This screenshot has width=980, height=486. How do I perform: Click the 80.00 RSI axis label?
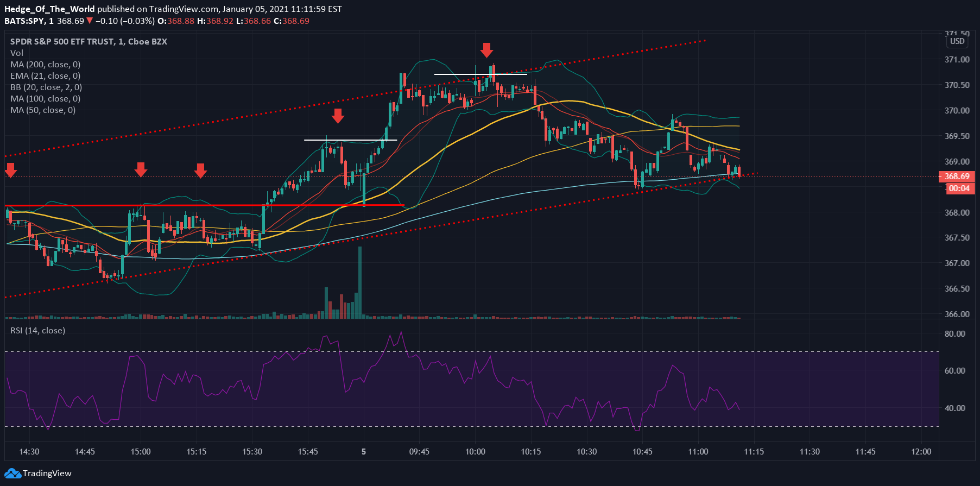(955, 334)
